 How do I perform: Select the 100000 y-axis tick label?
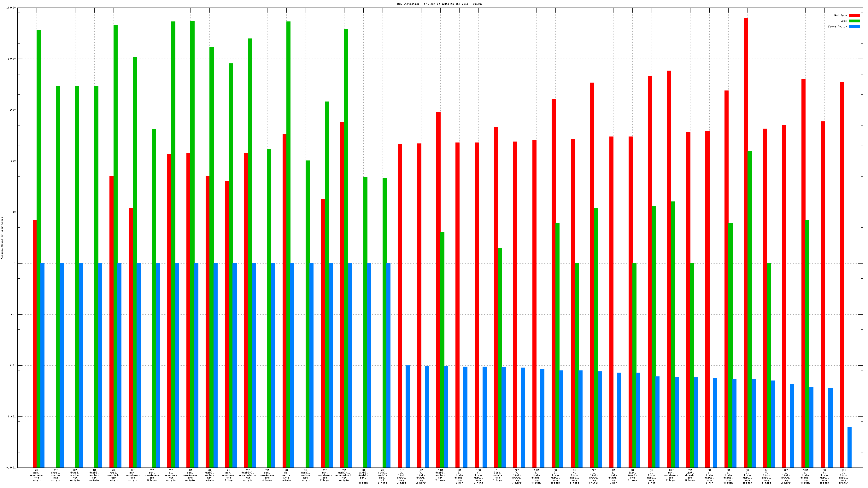tap(11, 8)
